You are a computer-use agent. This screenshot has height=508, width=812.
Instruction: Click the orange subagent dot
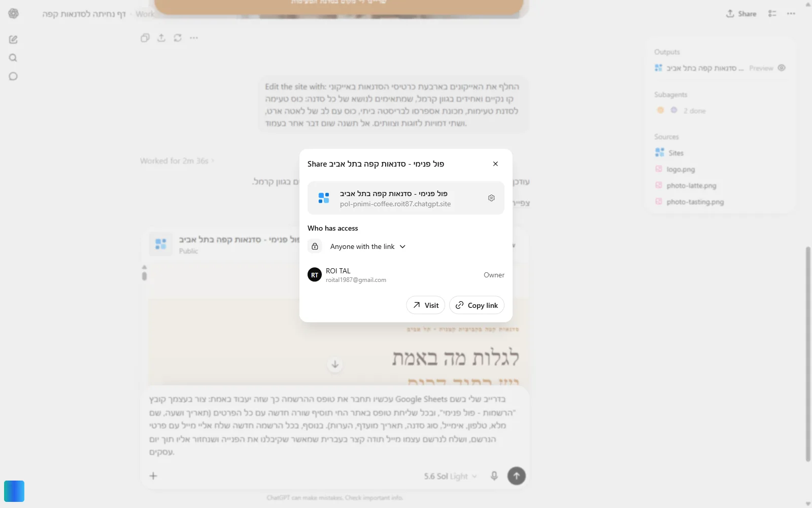click(x=660, y=110)
